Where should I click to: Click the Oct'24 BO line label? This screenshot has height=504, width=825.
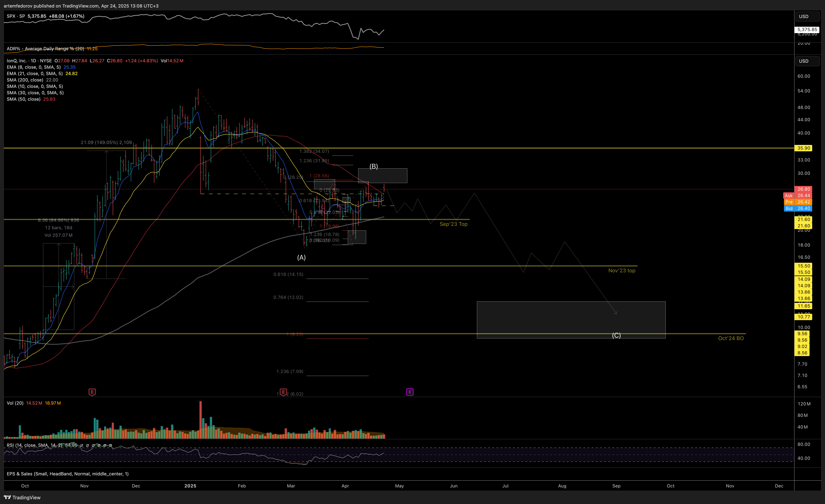(x=731, y=338)
